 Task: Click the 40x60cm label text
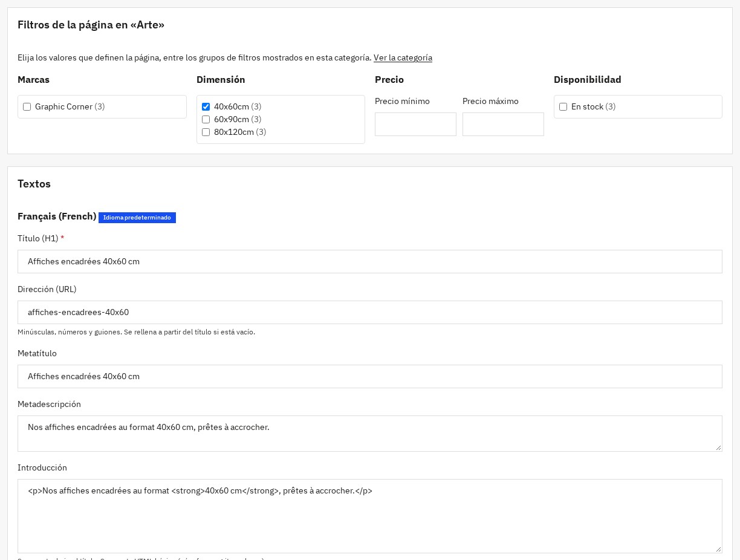[x=232, y=107]
